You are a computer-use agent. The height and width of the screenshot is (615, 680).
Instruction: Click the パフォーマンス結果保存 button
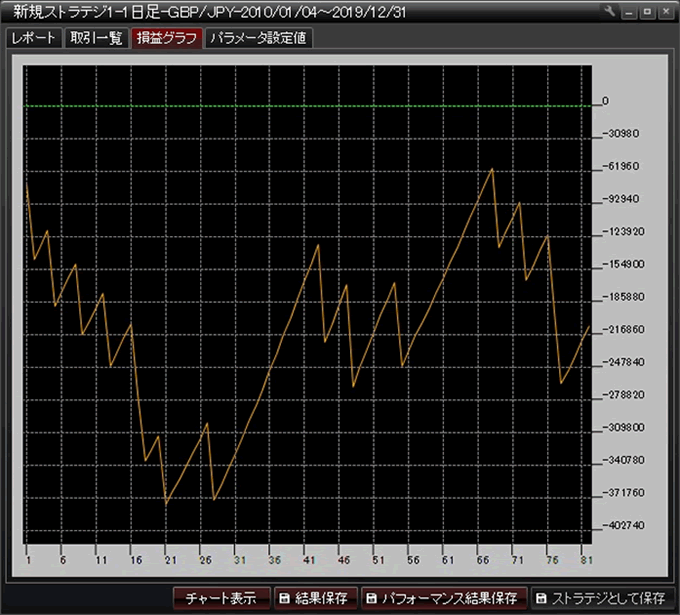(x=444, y=599)
